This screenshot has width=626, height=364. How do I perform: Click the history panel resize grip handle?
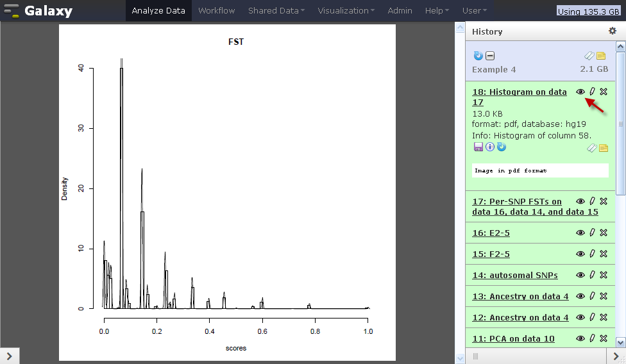(475, 356)
